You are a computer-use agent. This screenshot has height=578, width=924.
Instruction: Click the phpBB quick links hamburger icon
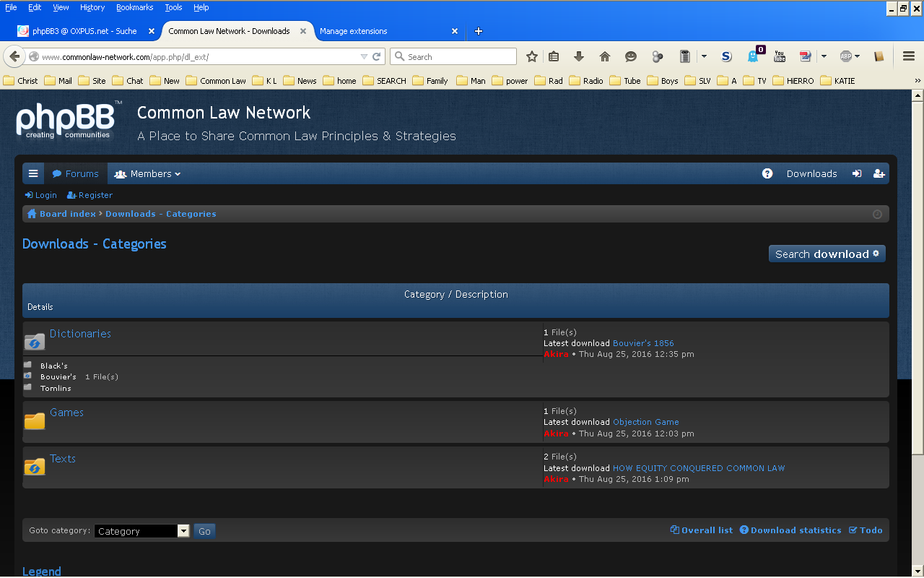[33, 173]
